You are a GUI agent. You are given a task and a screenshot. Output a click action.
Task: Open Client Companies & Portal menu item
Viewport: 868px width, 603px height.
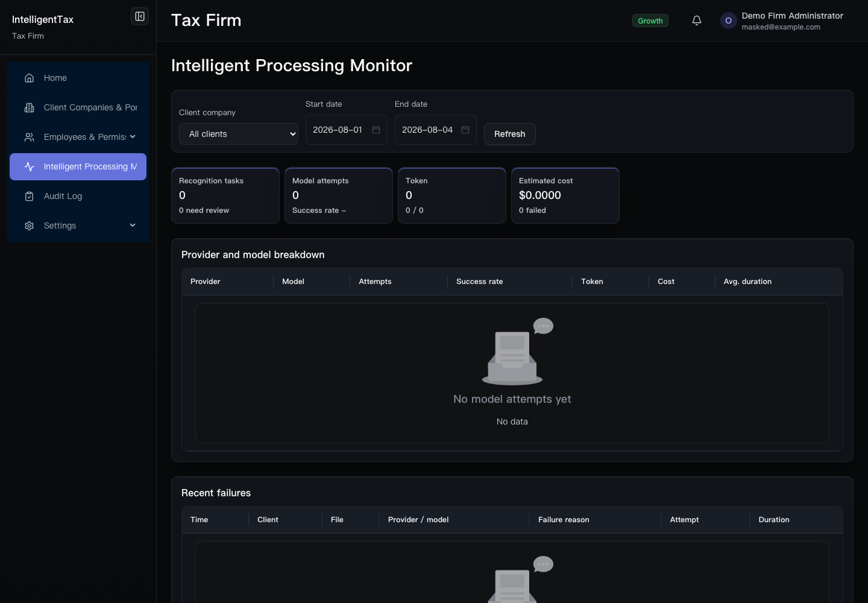78,107
